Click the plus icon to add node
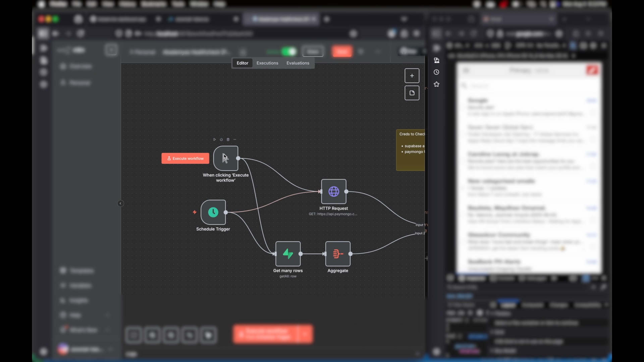This screenshot has height=362, width=644. click(x=412, y=76)
